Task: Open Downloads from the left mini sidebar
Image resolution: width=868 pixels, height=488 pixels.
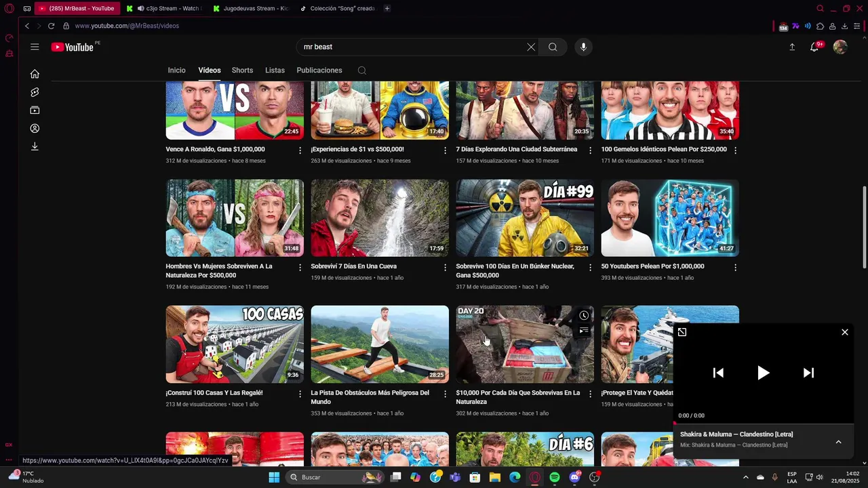Action: [x=35, y=146]
